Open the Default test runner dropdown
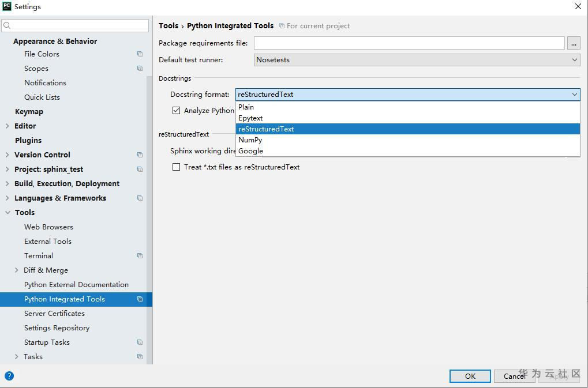 417,60
